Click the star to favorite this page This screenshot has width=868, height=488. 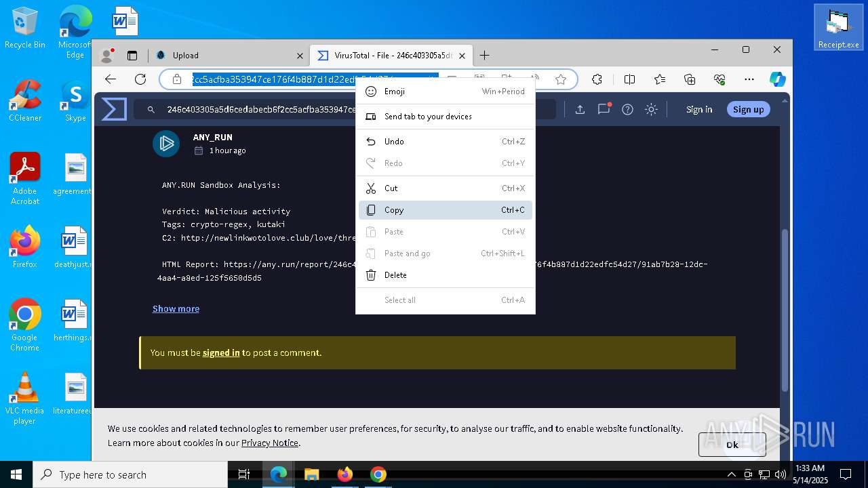561,79
